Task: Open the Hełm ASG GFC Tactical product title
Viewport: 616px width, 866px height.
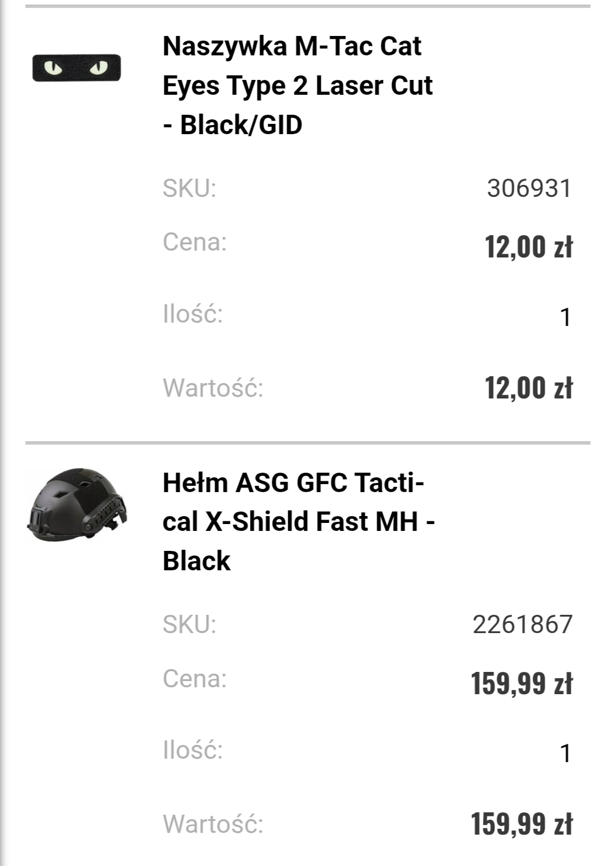Action: (299, 522)
